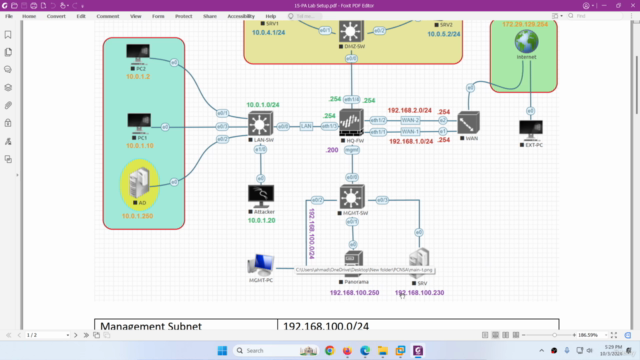The width and height of the screenshot is (640, 360).
Task: Switch to the Share ribbon tab
Action: coord(210,16)
